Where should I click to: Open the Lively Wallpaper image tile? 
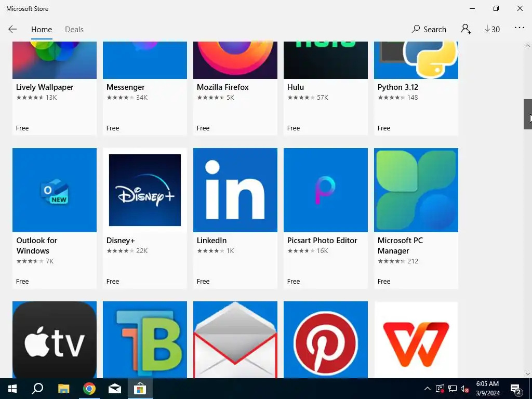[55, 60]
